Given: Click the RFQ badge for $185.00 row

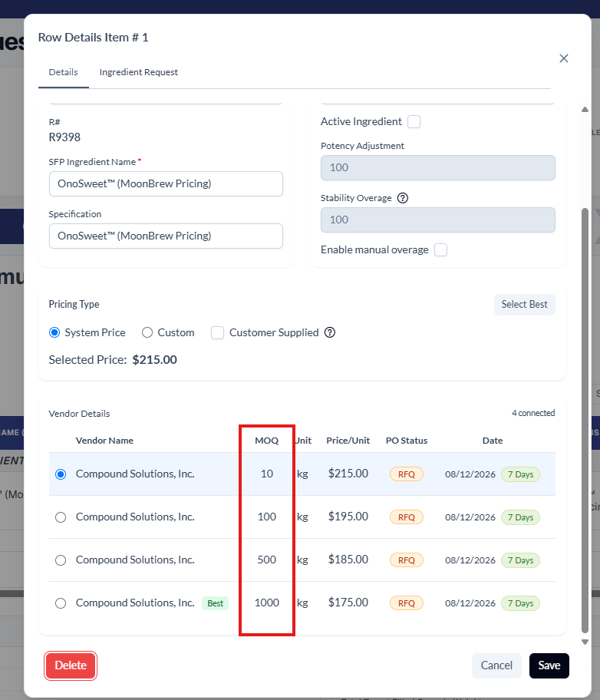Looking at the screenshot, I should click(407, 560).
